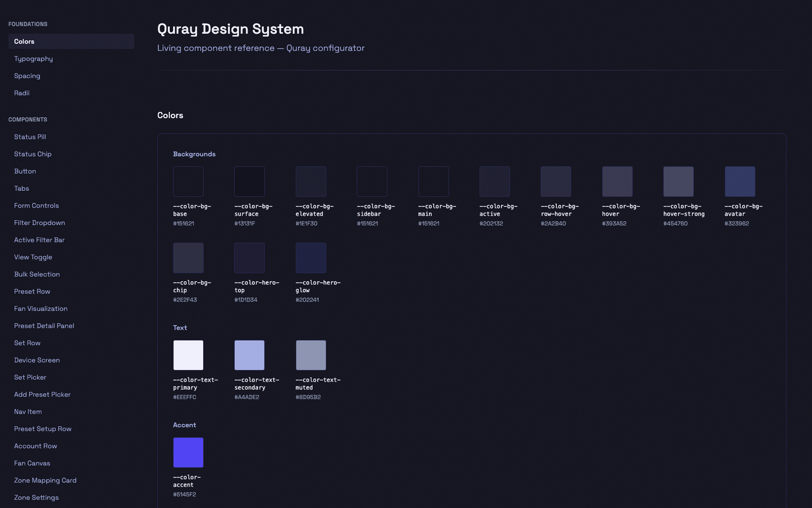Click the hex value #5145F2
Viewport: 812px width, 508px height.
184,494
